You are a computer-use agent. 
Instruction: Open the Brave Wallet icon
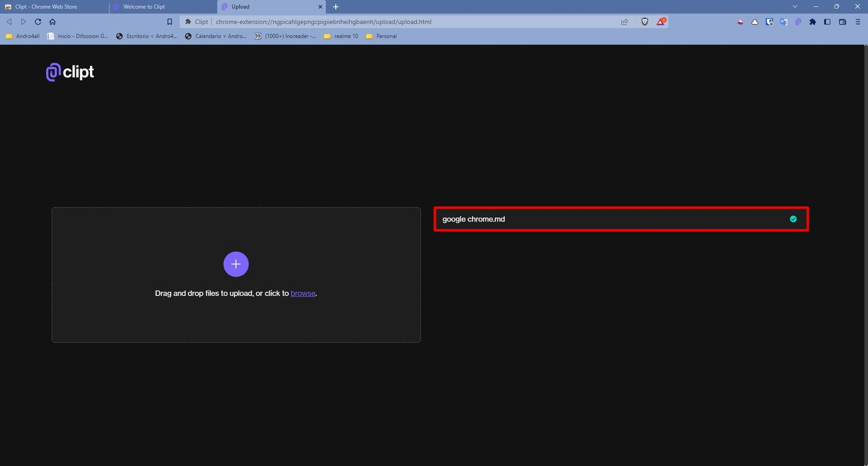pos(843,22)
